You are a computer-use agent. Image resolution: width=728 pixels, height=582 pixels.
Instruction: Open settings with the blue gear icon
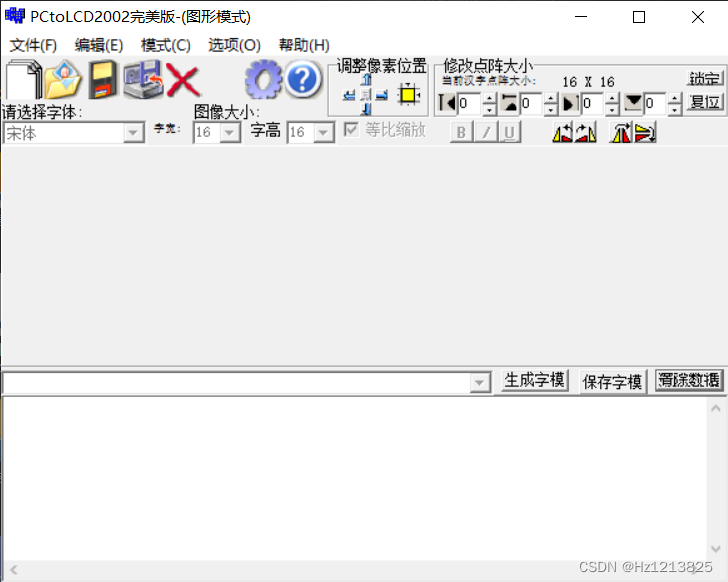pyautogui.click(x=263, y=79)
